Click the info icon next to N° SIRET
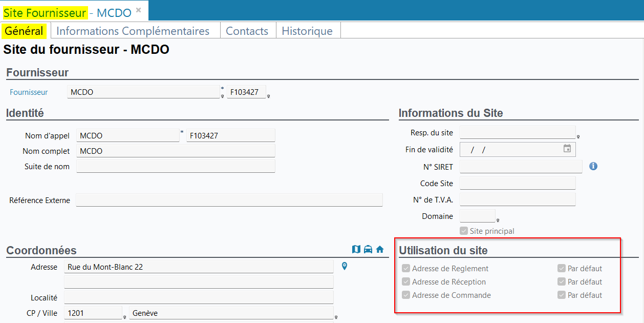This screenshot has width=644, height=323. 593,166
